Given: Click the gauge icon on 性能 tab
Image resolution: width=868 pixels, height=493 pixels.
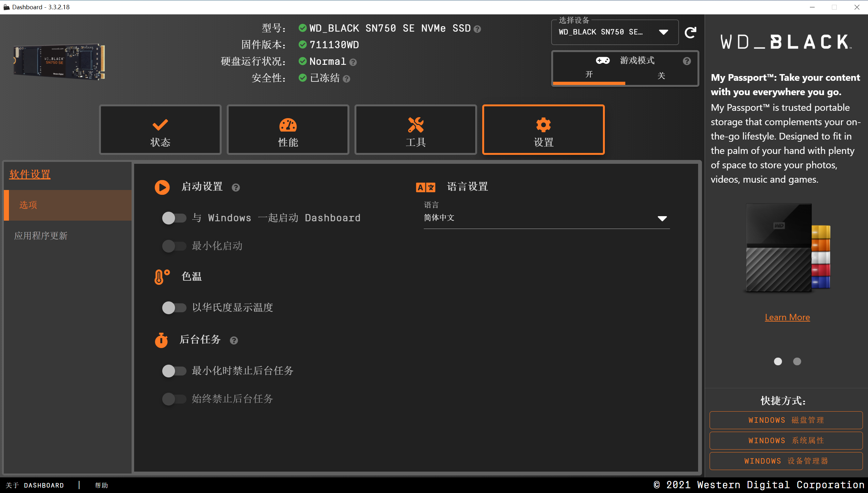Looking at the screenshot, I should point(288,125).
